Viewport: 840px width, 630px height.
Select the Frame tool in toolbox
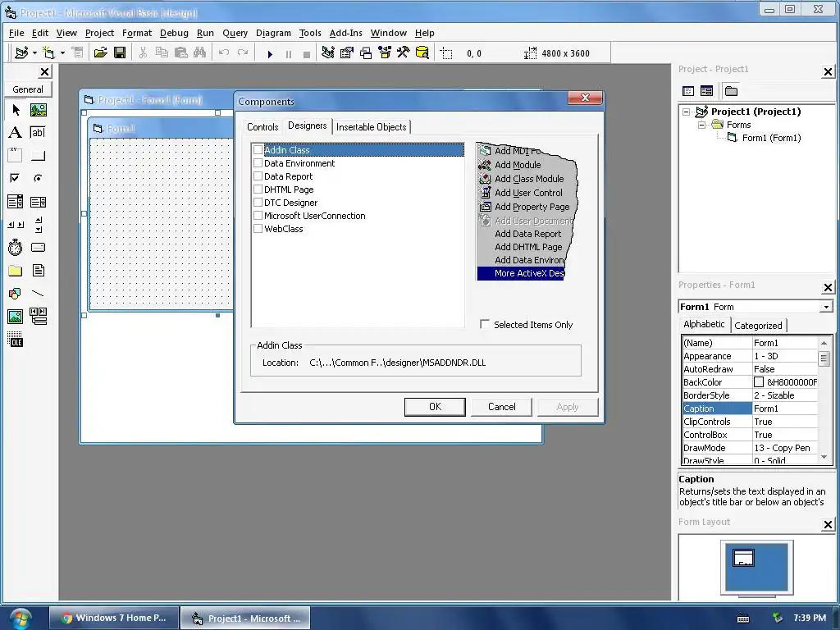click(x=16, y=155)
